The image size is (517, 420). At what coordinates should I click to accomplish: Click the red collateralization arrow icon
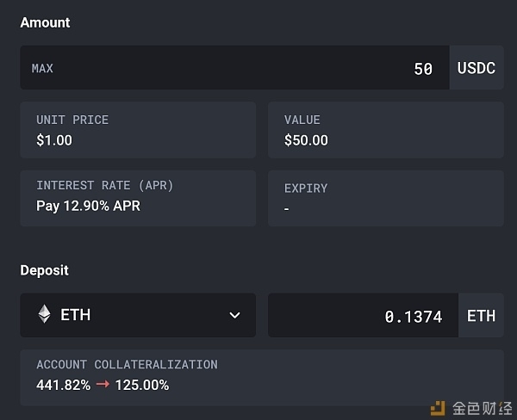[x=103, y=385]
